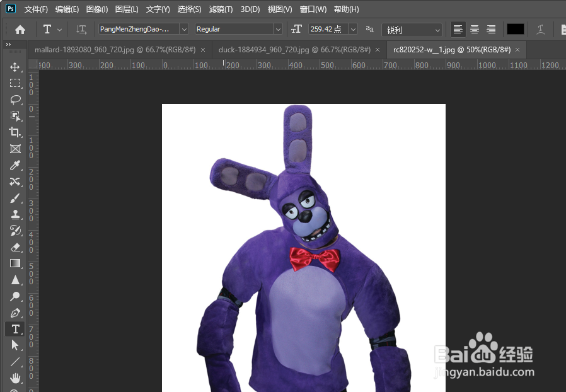
Task: Select the Object Selection tool
Action: [x=14, y=116]
